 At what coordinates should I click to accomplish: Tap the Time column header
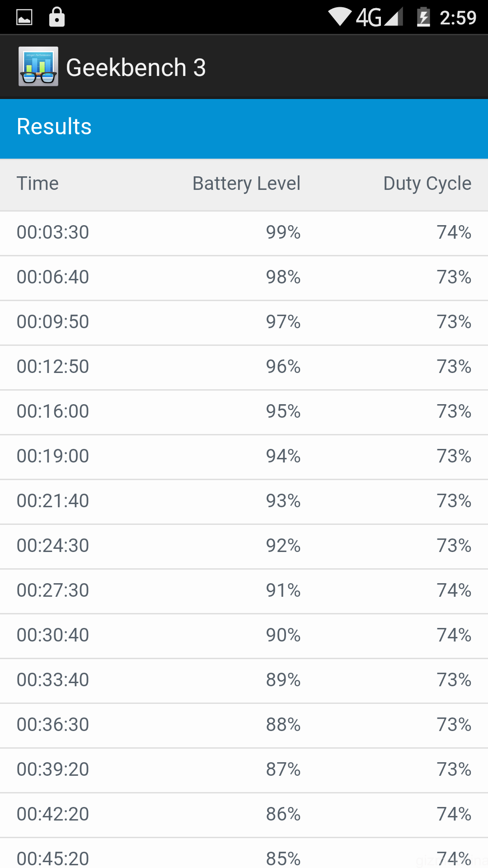pos(38,184)
